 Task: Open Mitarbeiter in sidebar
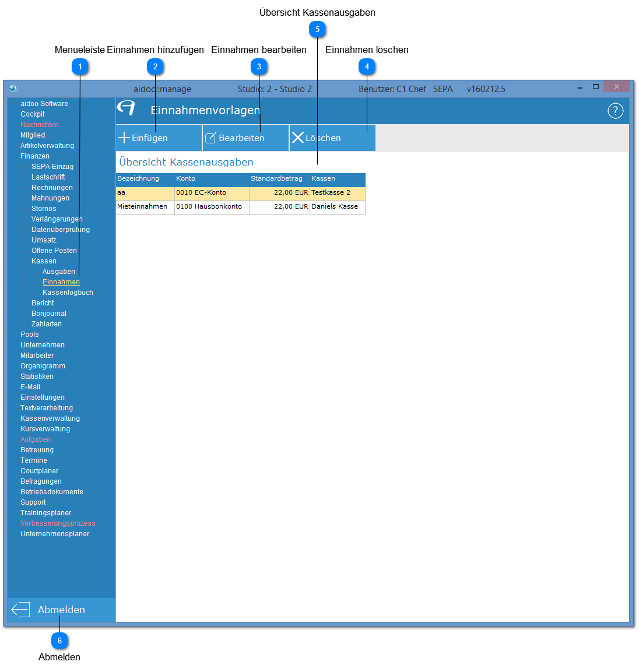coord(37,356)
